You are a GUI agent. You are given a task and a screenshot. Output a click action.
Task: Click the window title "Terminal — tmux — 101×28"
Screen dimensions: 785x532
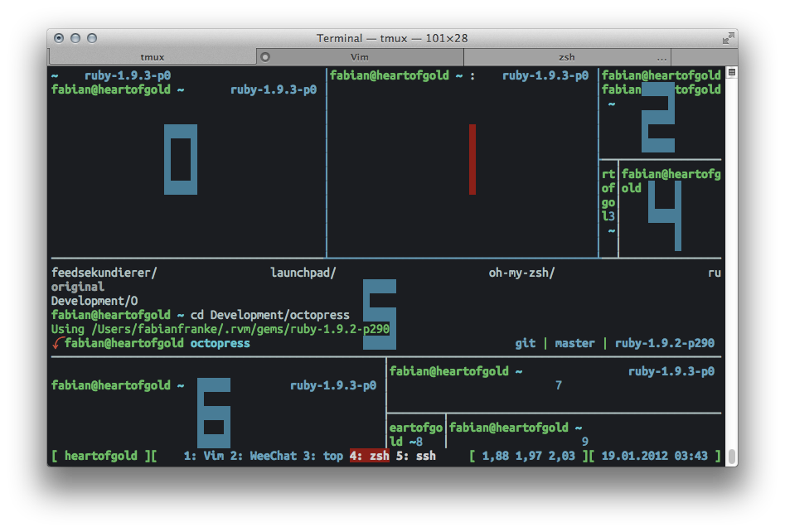pos(392,38)
